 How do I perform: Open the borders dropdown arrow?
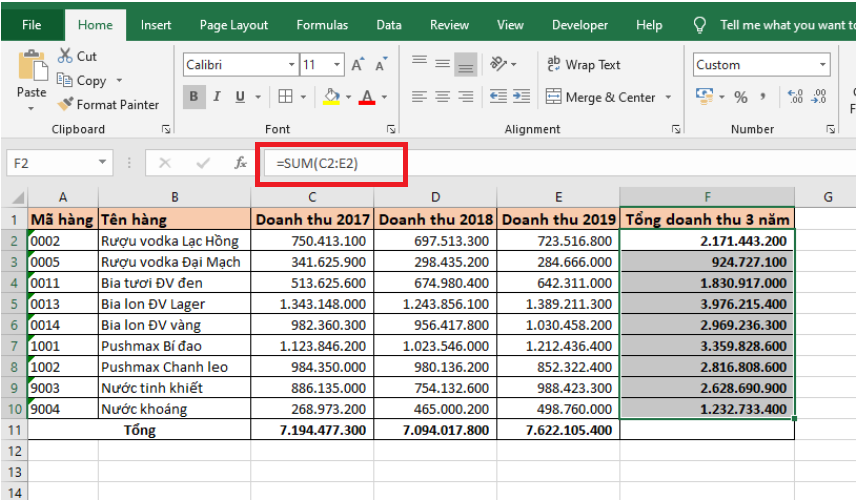click(303, 97)
